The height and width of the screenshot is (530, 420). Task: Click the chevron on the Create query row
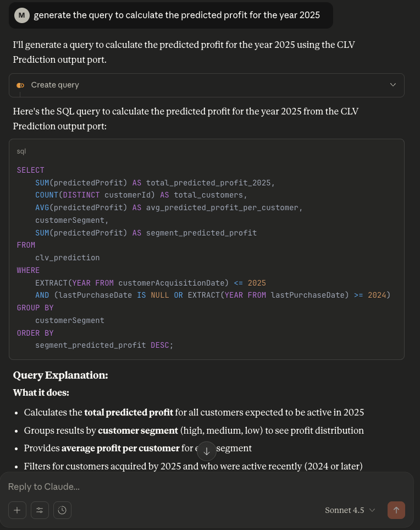coord(393,85)
